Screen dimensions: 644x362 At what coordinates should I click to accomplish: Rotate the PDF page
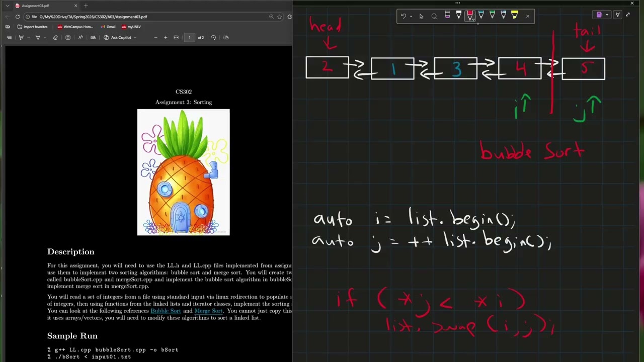213,37
